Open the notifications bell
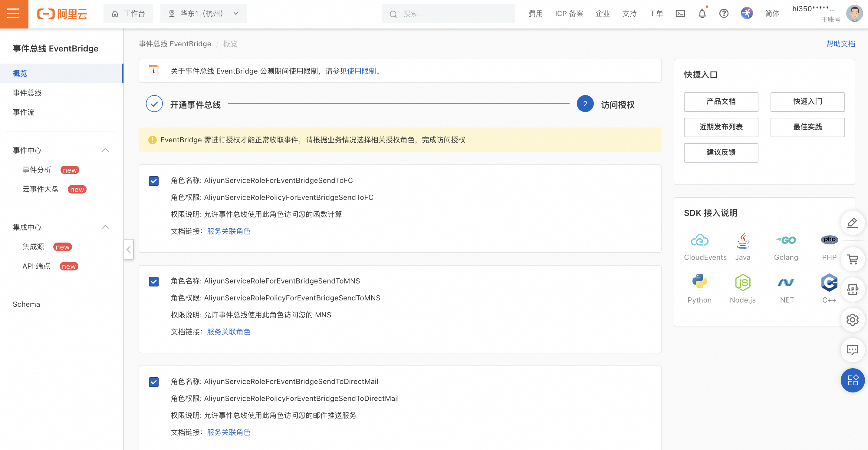 (x=702, y=14)
